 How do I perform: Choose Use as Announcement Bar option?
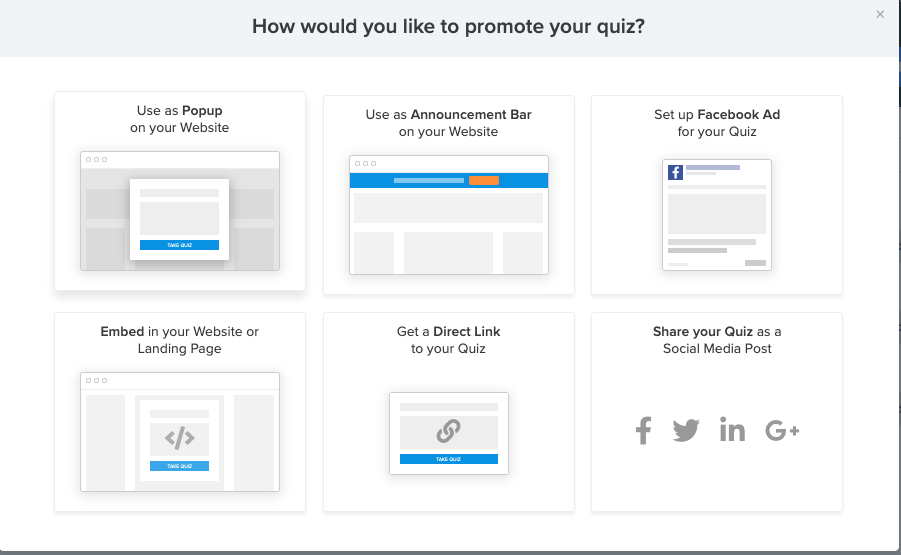(449, 195)
